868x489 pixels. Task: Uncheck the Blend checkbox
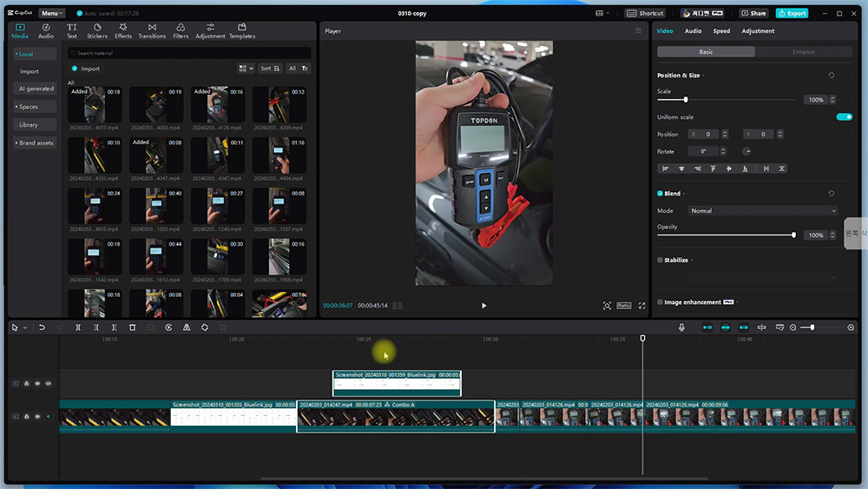660,194
